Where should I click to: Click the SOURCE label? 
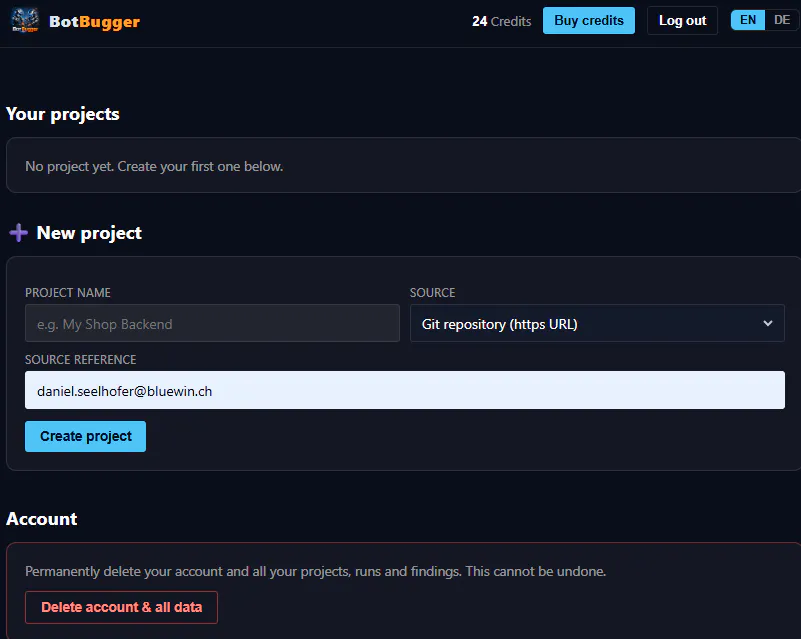coord(432,293)
